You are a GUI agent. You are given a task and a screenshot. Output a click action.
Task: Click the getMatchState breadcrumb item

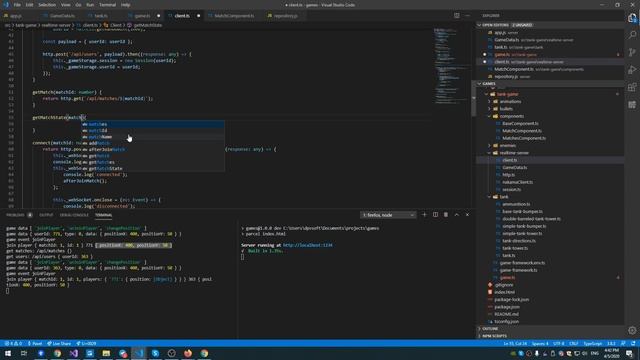click(147, 25)
